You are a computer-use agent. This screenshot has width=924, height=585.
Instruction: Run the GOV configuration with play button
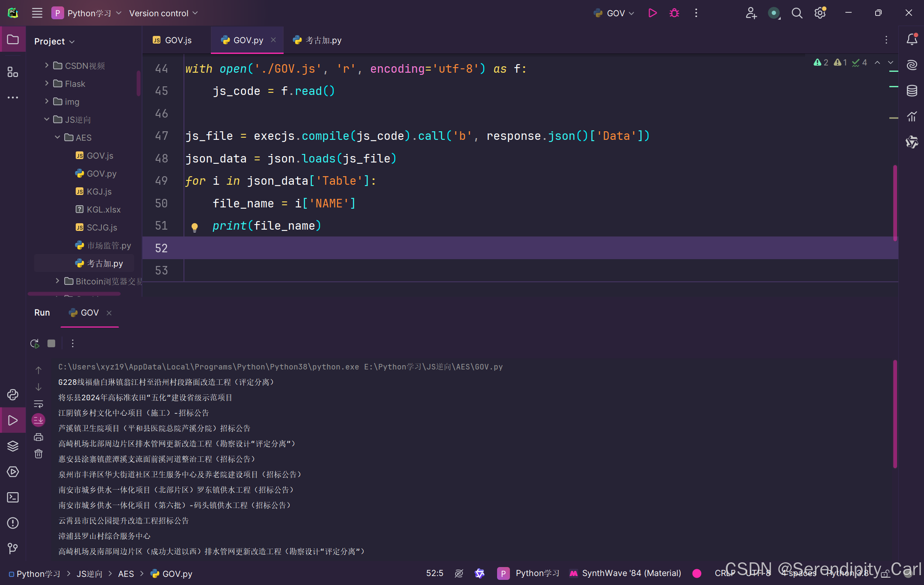(x=652, y=13)
